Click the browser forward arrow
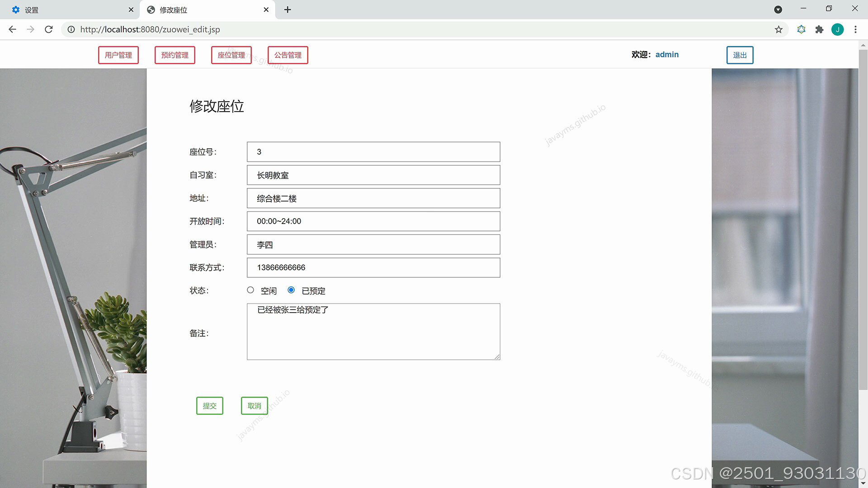This screenshot has height=488, width=868. [x=30, y=29]
